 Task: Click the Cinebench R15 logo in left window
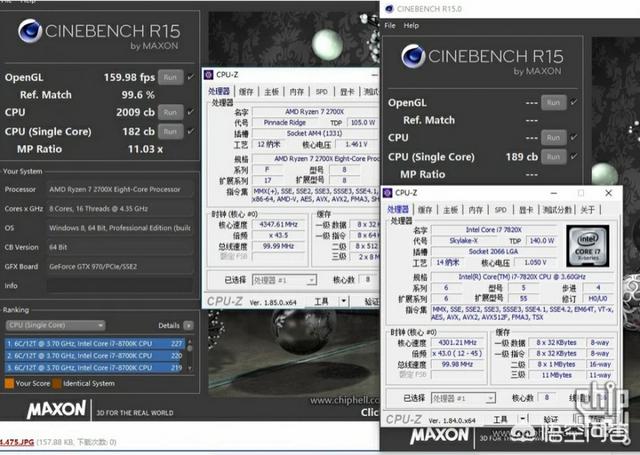99,34
